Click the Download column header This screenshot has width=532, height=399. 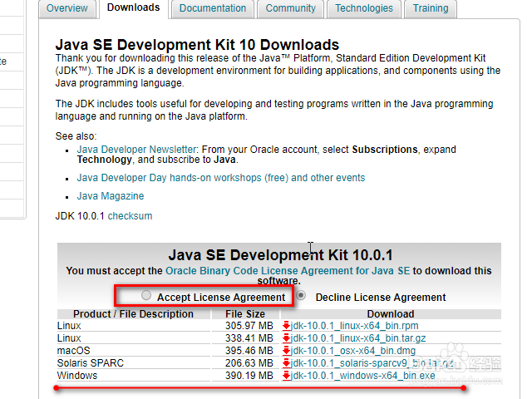391,314
